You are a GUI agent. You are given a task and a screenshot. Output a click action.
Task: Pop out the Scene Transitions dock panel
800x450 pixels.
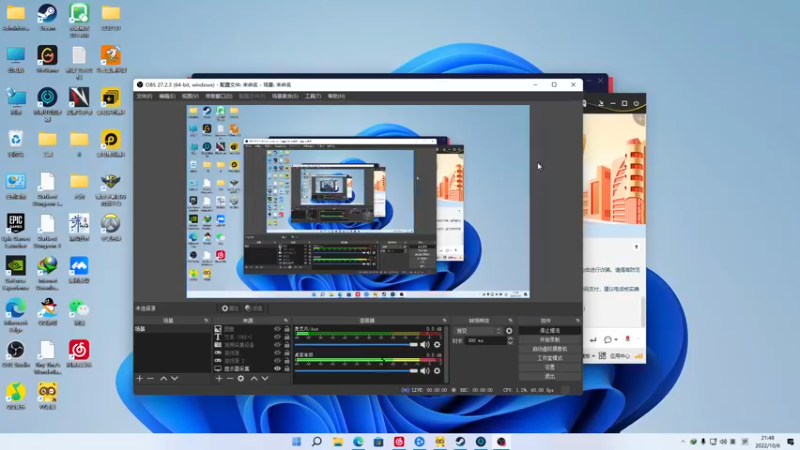coord(510,320)
